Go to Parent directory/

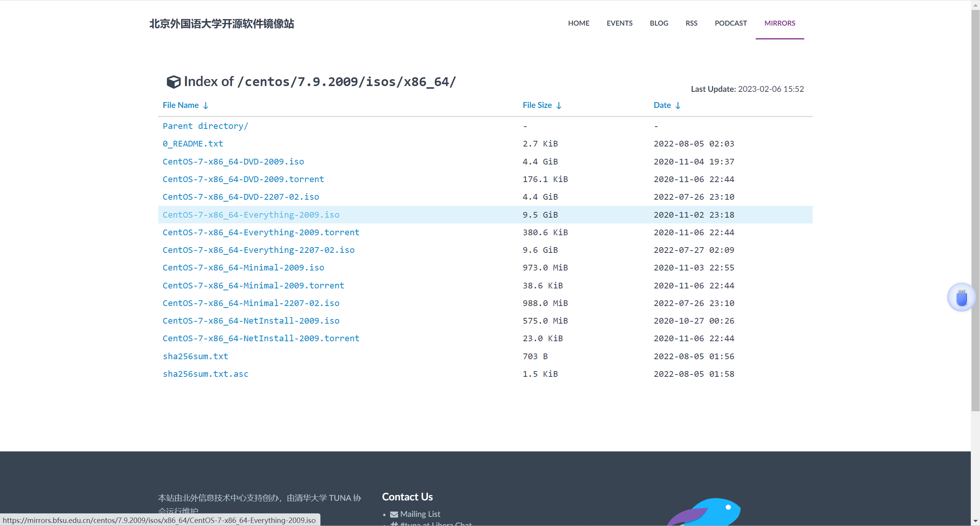click(205, 126)
